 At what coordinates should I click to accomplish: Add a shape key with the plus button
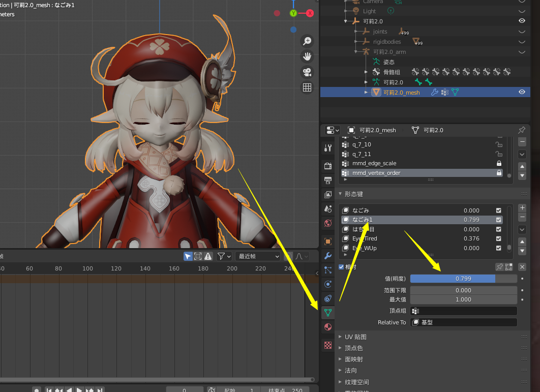pyautogui.click(x=522, y=207)
